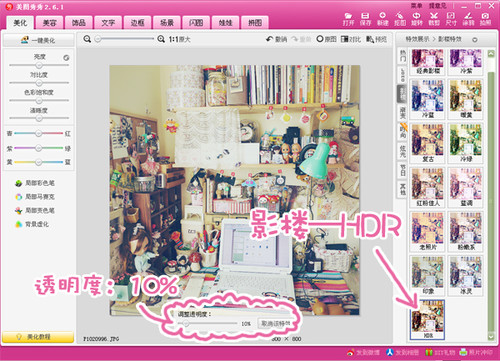500x361 pixels.
Task: Select the 裁剪 crop tool
Action: [434, 19]
